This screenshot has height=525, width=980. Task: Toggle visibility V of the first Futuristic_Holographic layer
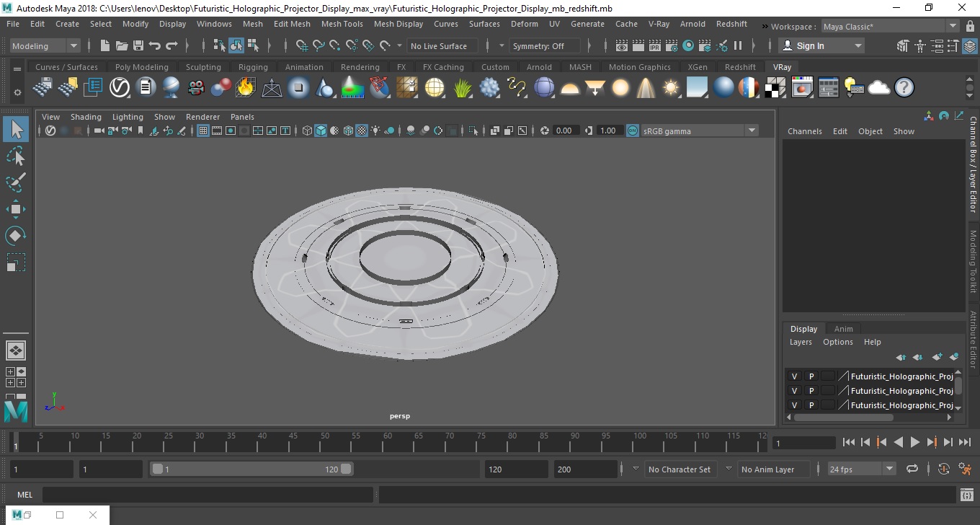(794, 376)
